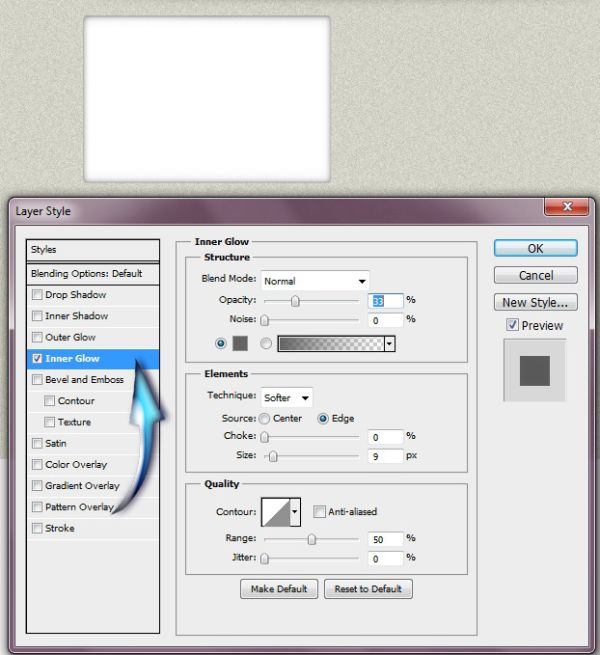This screenshot has height=655, width=600.
Task: Select the solid color radio button
Action: tap(221, 343)
